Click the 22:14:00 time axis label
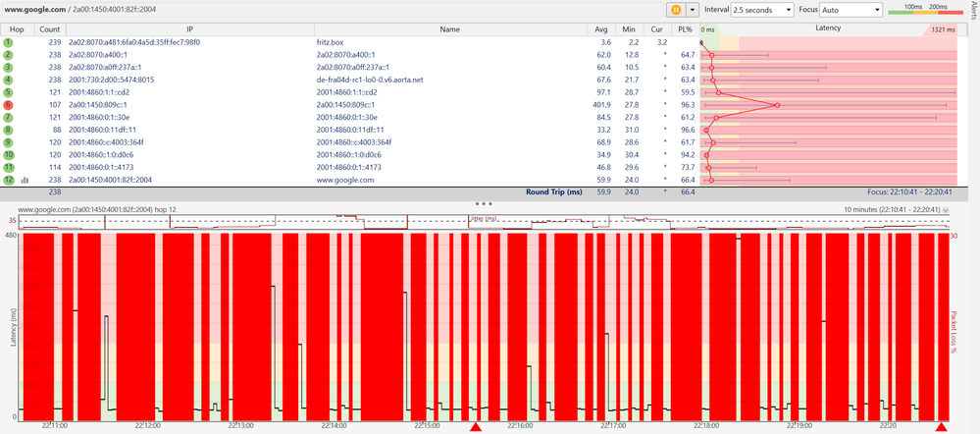 point(335,425)
